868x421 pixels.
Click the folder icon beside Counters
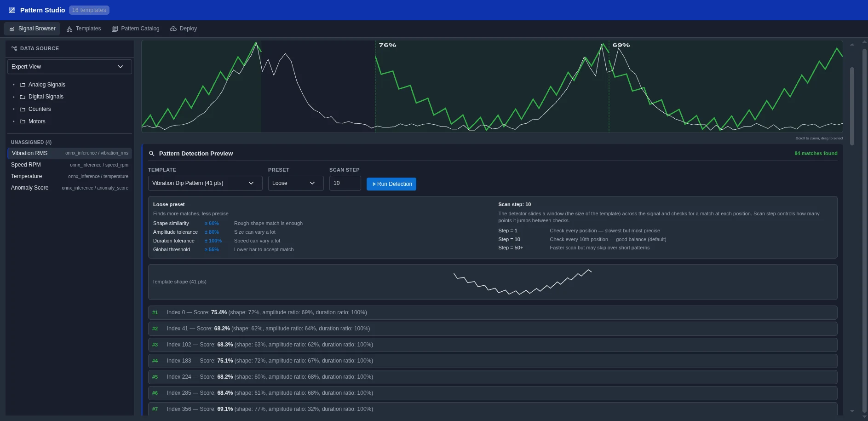click(22, 109)
